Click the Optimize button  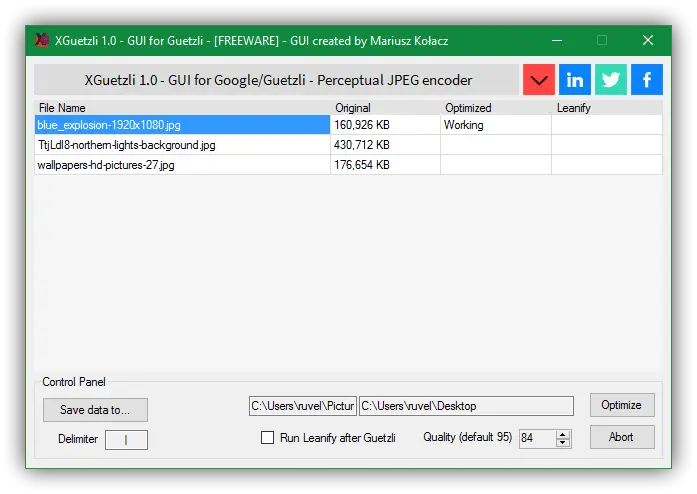tap(622, 405)
